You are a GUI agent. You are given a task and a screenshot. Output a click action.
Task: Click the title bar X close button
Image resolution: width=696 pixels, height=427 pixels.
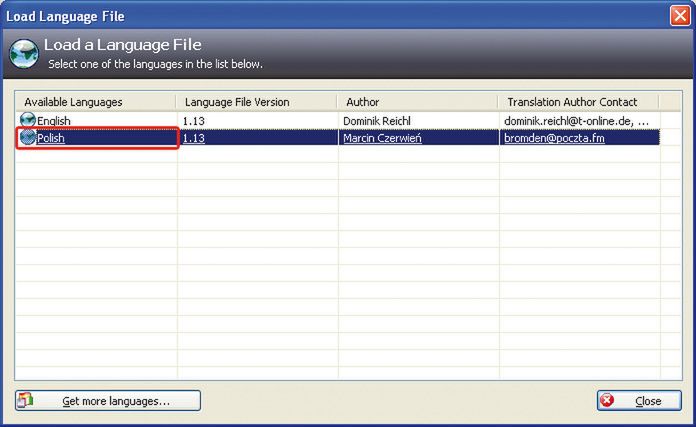680,16
